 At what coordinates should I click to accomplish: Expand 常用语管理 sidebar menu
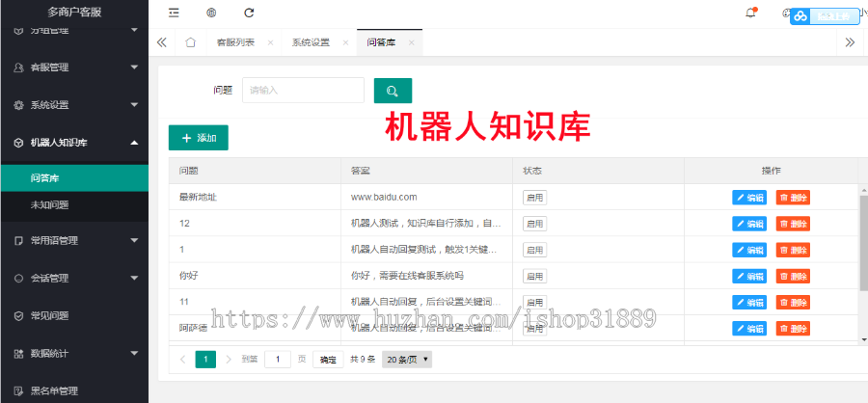coord(74,240)
